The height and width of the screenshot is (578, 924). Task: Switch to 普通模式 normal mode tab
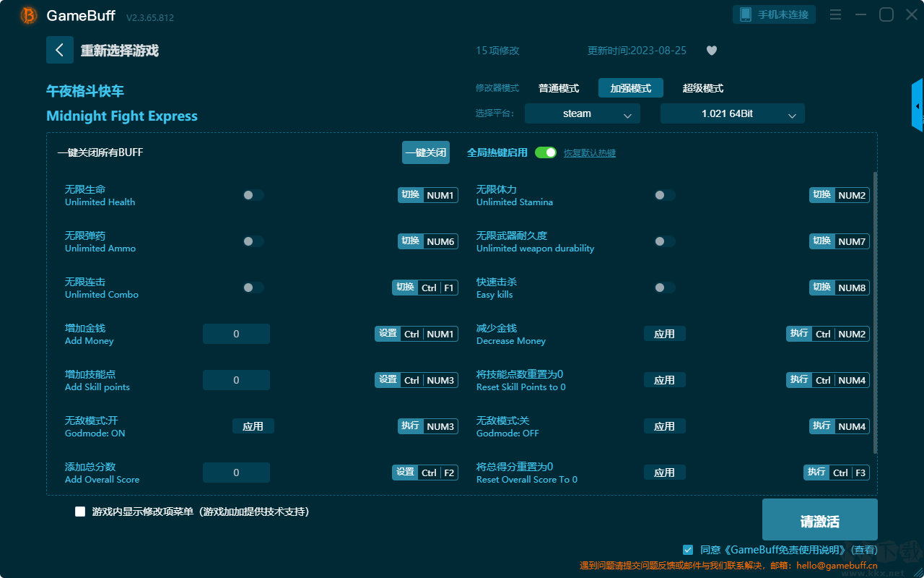(x=559, y=88)
